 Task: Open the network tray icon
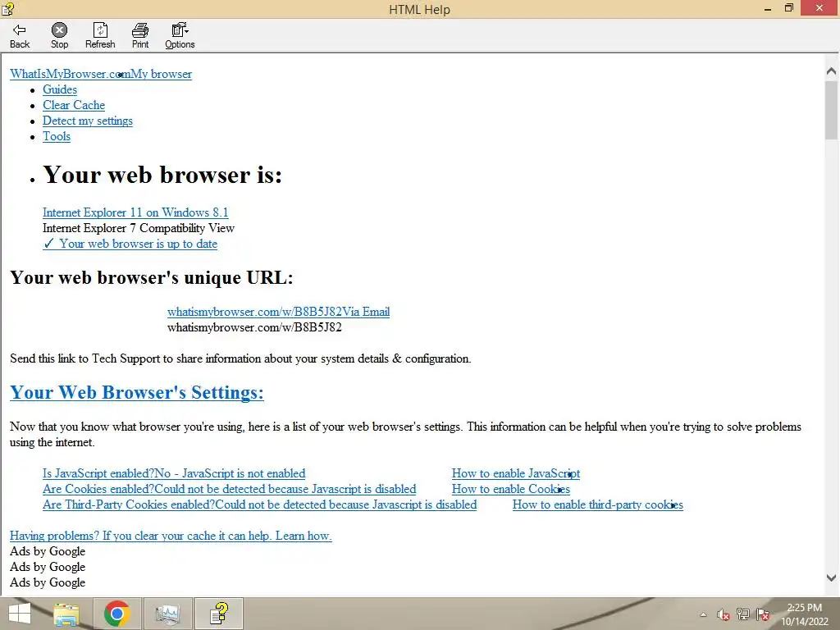point(743,614)
